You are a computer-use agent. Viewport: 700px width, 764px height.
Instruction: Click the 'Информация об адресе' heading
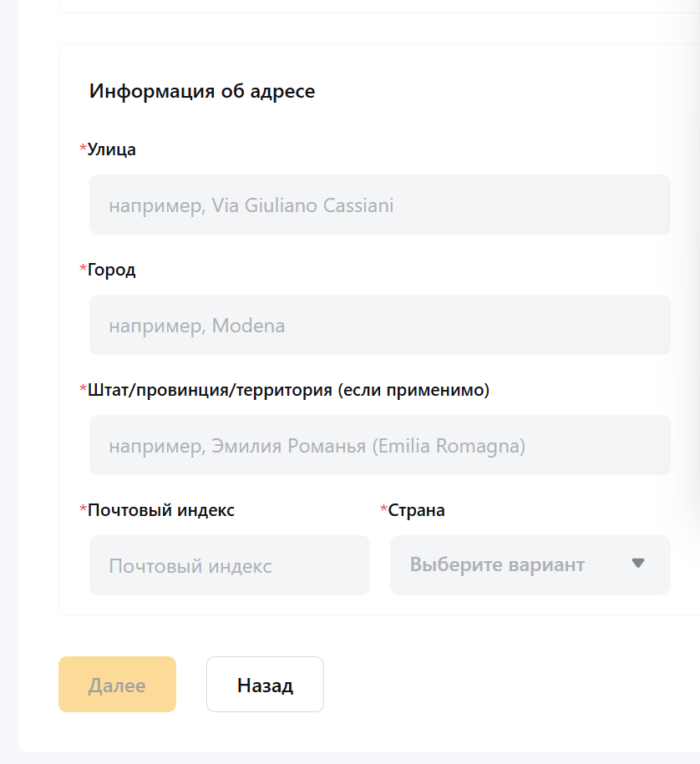202,91
